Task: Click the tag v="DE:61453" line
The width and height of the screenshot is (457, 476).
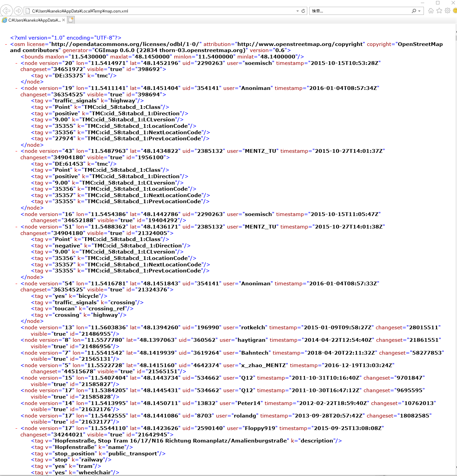Action: click(x=74, y=164)
